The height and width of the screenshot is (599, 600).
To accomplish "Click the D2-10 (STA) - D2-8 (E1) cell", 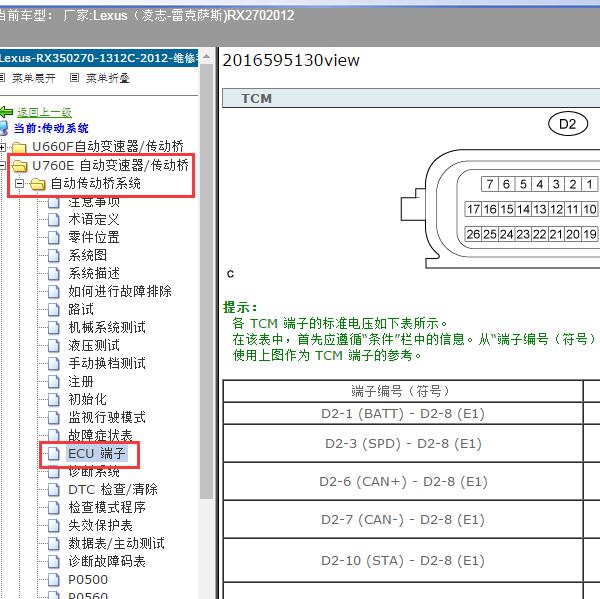I will click(403, 561).
